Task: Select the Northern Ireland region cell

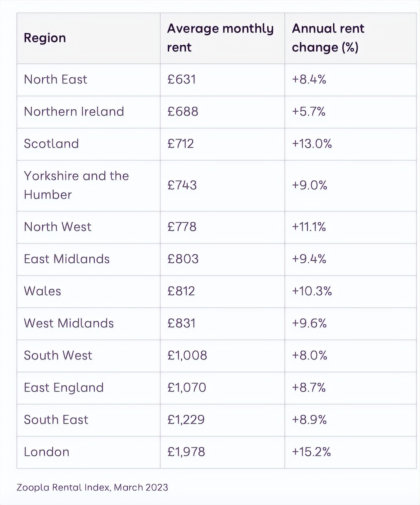Action: (x=74, y=112)
